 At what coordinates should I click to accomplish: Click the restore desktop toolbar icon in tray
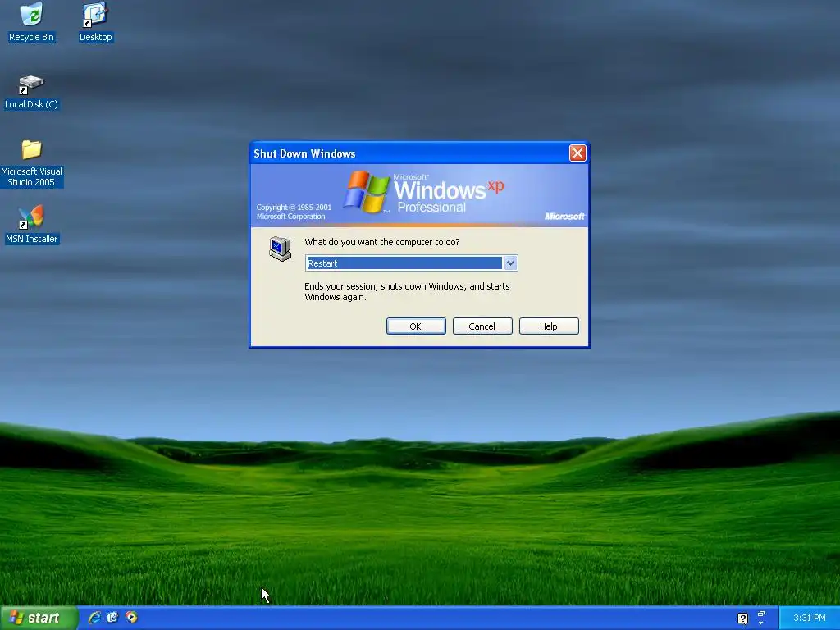click(760, 614)
